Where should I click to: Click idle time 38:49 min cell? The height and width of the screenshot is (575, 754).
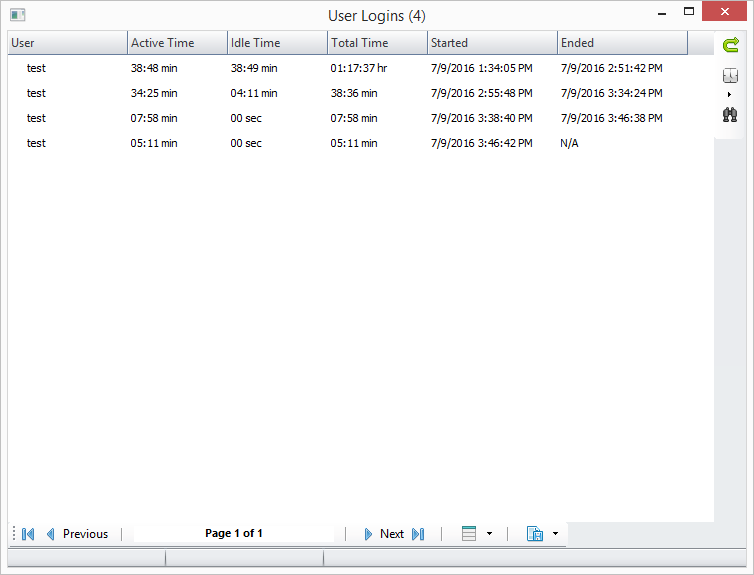[254, 68]
